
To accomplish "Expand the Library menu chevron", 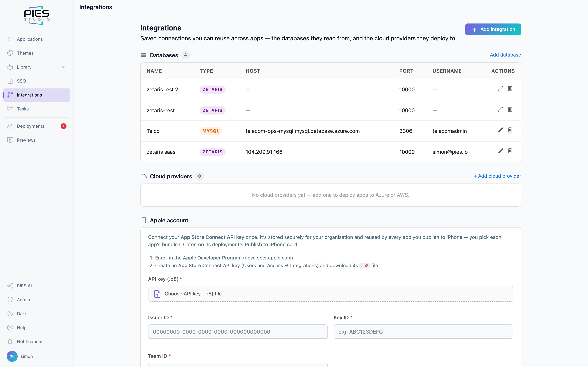I will (x=64, y=67).
